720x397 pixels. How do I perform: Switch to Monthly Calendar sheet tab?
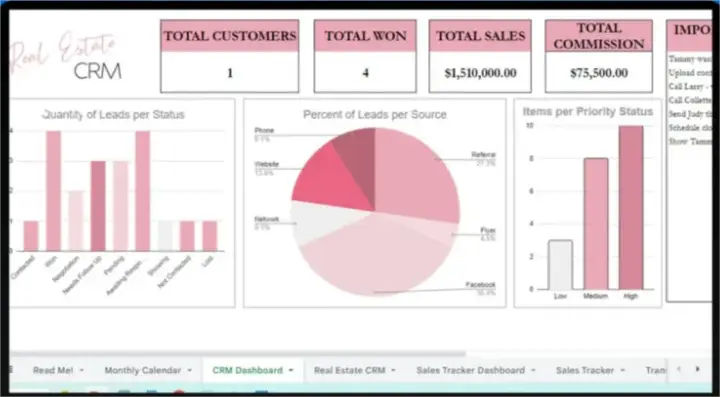pos(142,370)
